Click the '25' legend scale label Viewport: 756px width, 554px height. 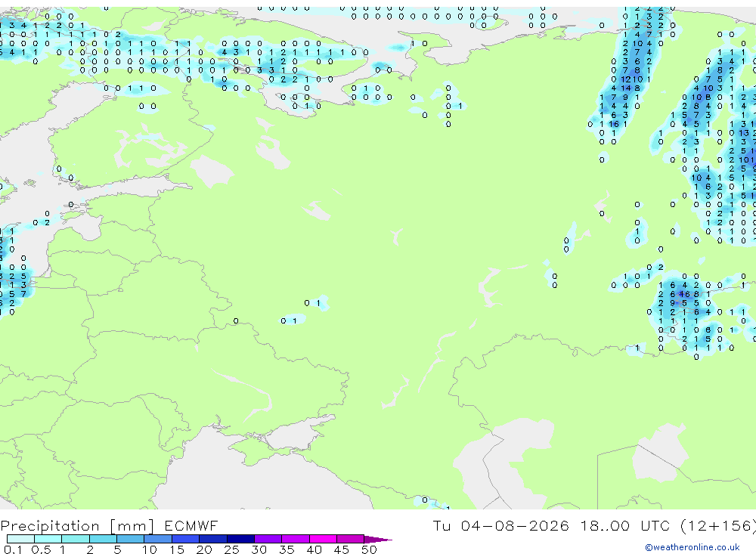pos(231,549)
